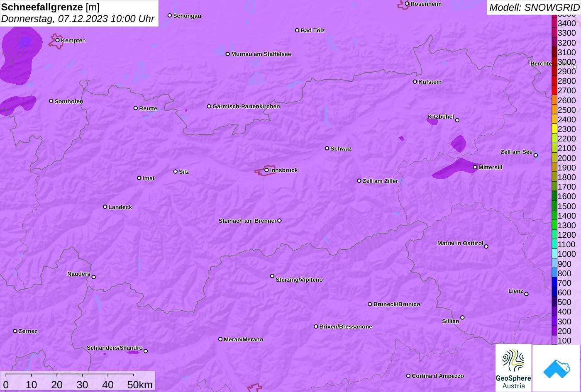The width and height of the screenshot is (581, 392).
Task: Click the Landeck marker circle
Action: click(x=105, y=207)
